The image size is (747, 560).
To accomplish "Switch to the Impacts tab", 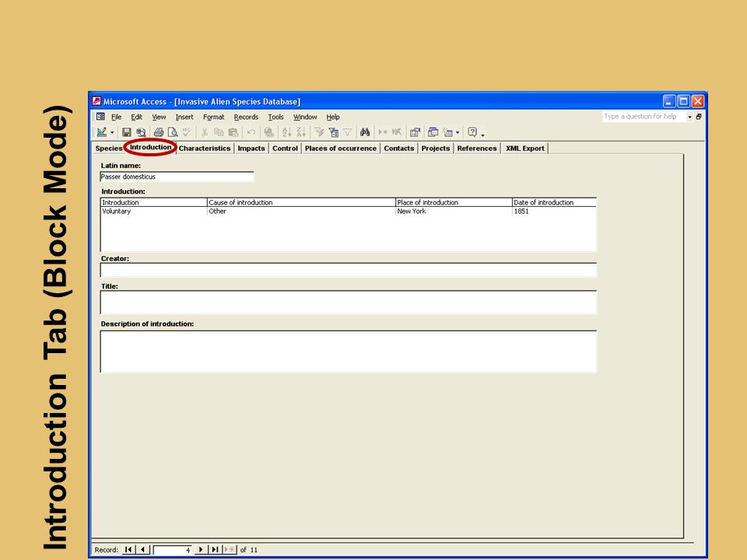I will [x=251, y=148].
